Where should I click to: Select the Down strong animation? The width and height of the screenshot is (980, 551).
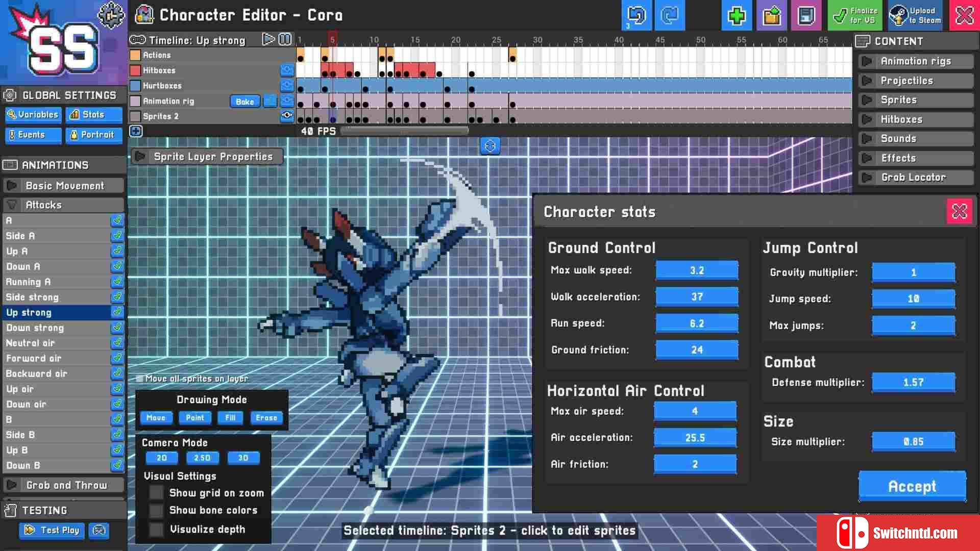click(x=56, y=328)
